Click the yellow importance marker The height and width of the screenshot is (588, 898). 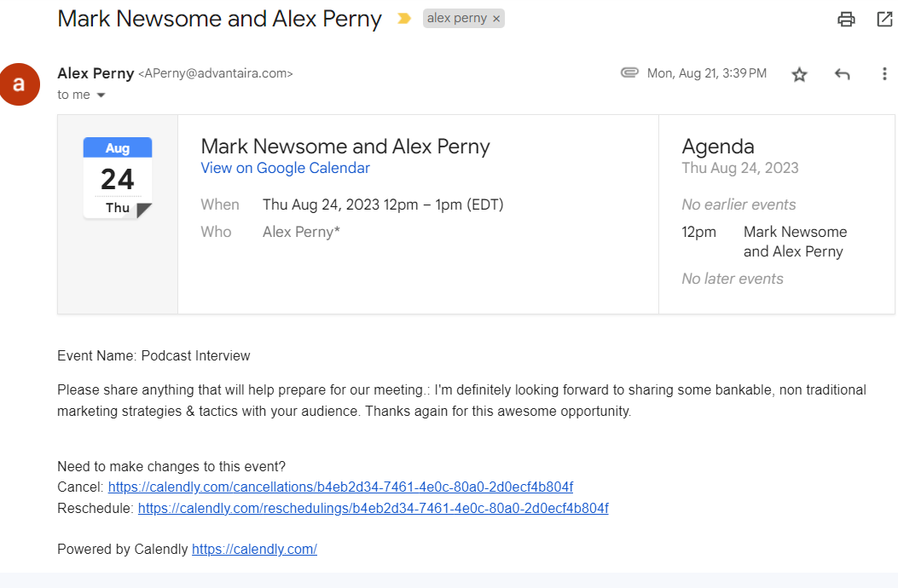[404, 19]
